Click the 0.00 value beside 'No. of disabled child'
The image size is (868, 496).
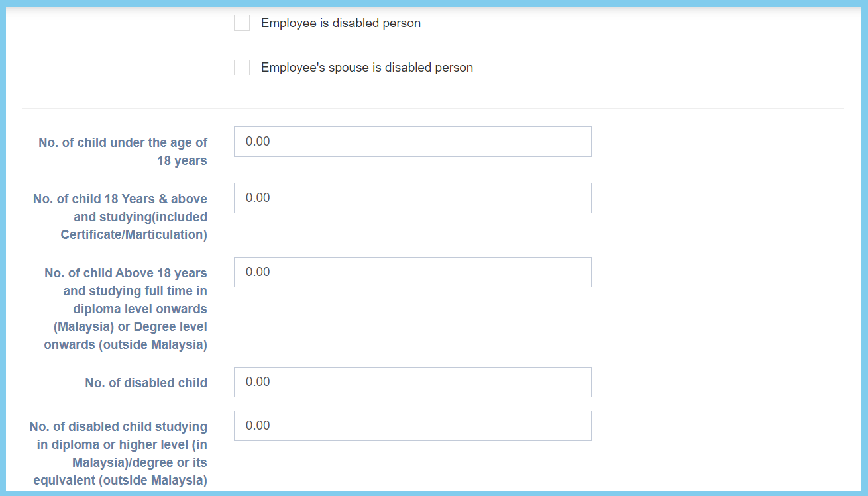click(x=258, y=382)
